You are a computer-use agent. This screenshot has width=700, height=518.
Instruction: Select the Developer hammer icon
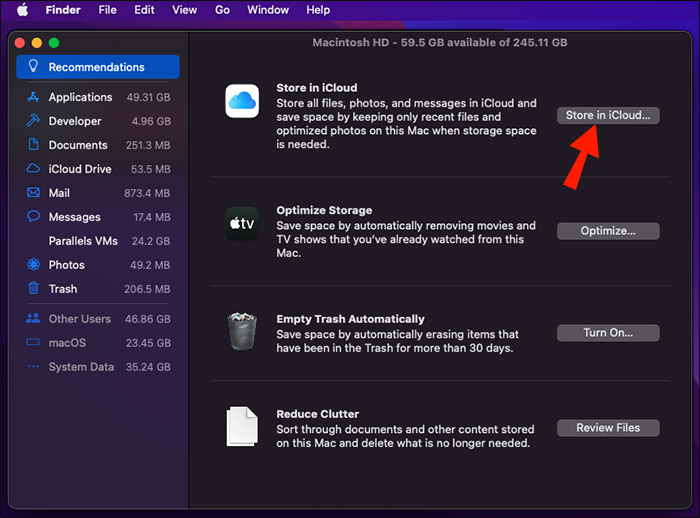pos(33,121)
